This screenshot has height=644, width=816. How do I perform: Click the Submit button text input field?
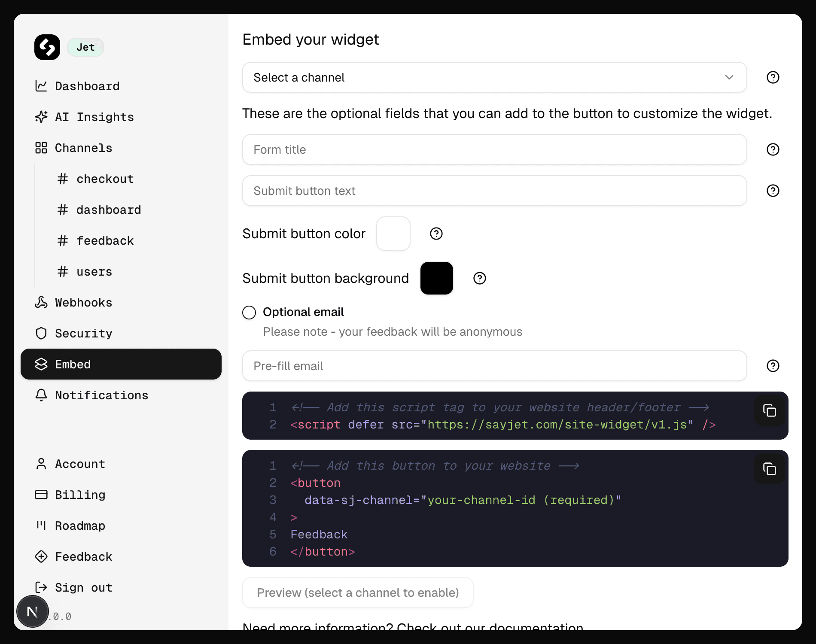click(x=494, y=191)
